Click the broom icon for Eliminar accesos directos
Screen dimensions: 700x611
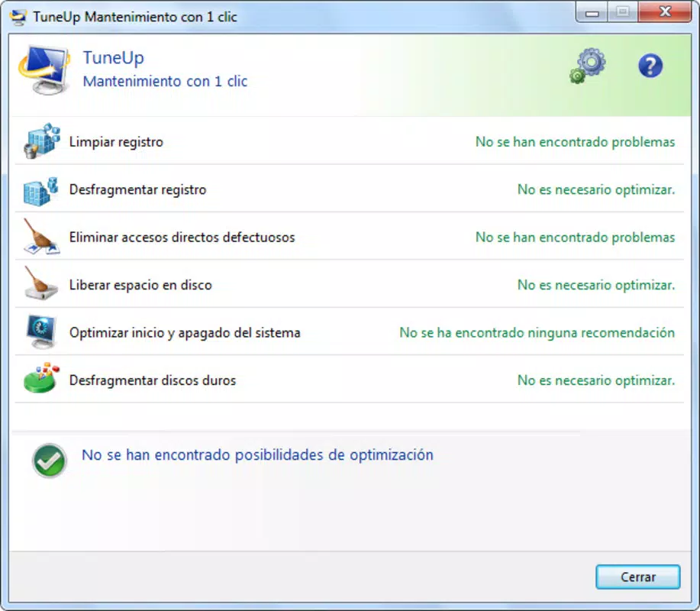coord(41,237)
